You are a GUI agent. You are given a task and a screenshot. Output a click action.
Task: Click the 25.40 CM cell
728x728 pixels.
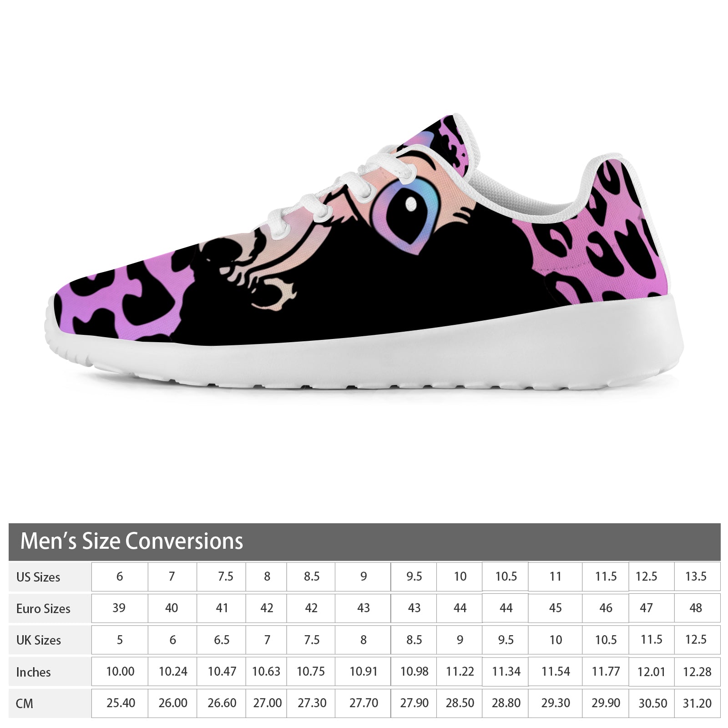[x=120, y=703]
